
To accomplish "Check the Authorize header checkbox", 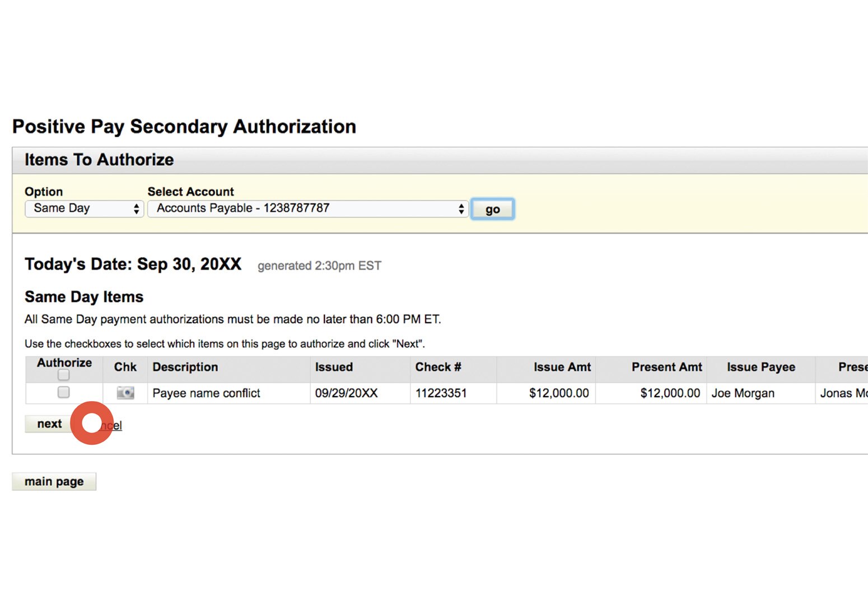I will tap(63, 374).
